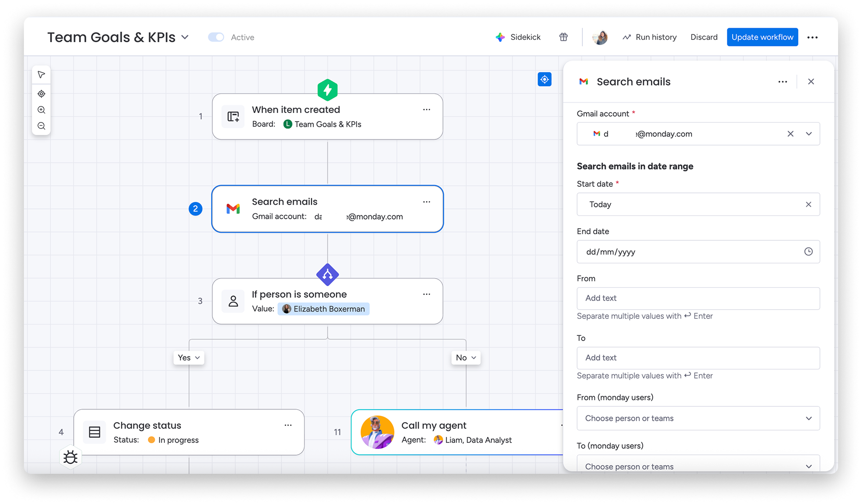The height and width of the screenshot is (504, 862).
Task: Click the Run history button
Action: 649,37
